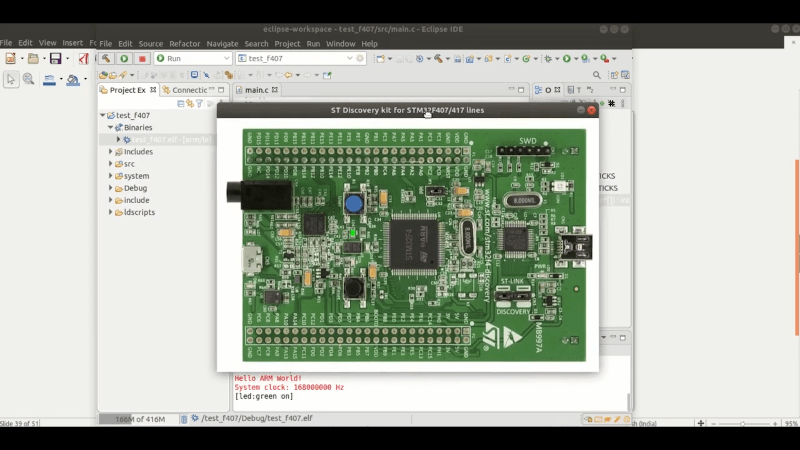Click the trash garbage collector icon

(x=183, y=418)
